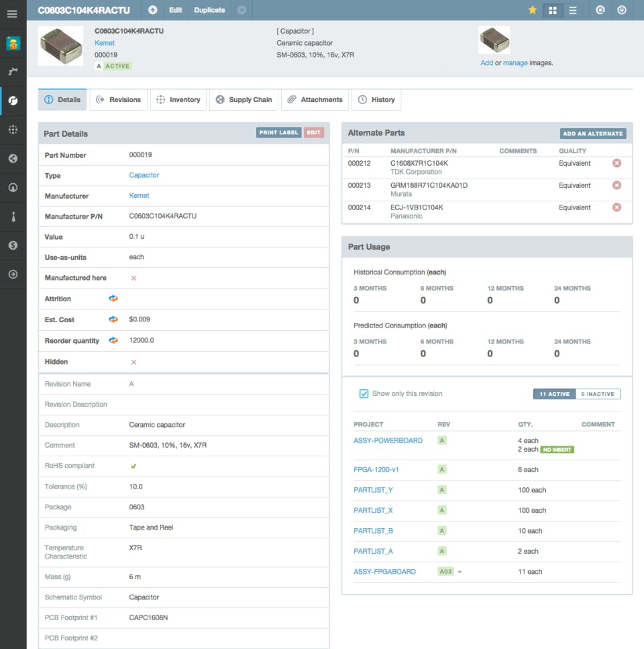Click the power logout icon
Image resolution: width=644 pixels, height=649 pixels.
[621, 10]
